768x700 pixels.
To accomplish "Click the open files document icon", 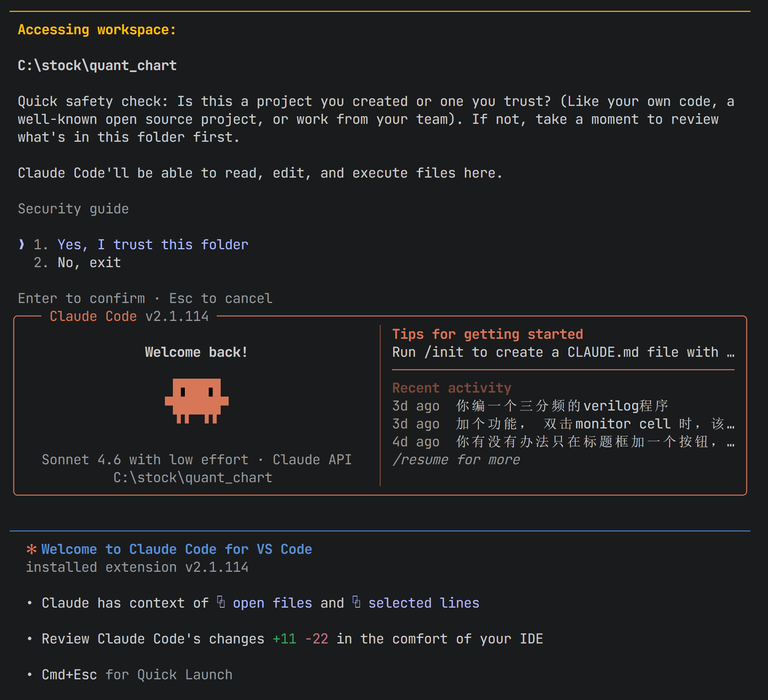I will coord(221,602).
